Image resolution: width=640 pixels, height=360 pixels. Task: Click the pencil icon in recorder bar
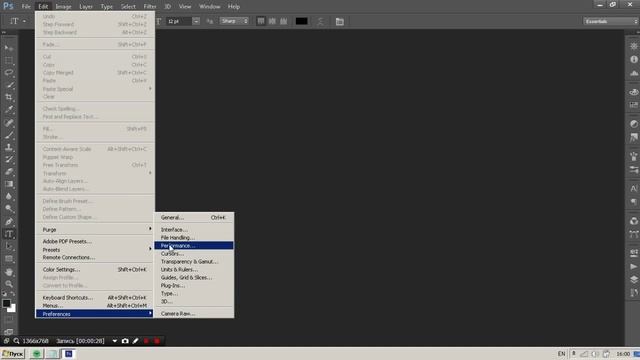(x=136, y=341)
